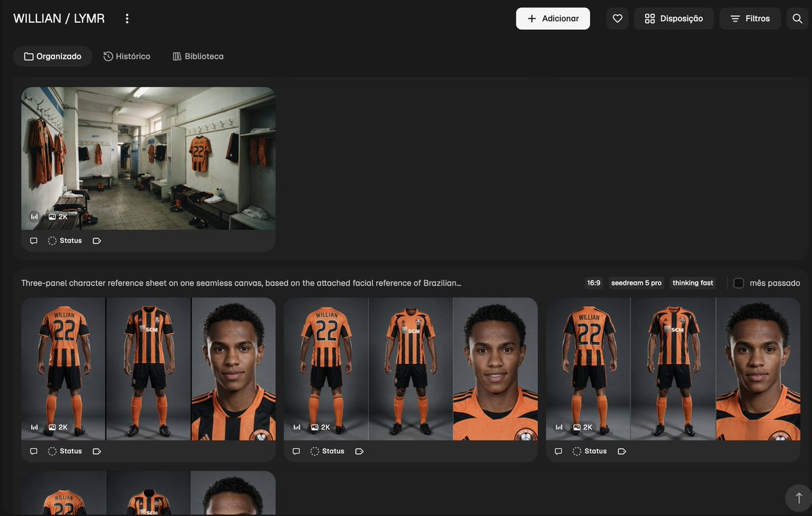The image size is (812, 516).
Task: Open the locker room image thumbnail
Action: 148,158
